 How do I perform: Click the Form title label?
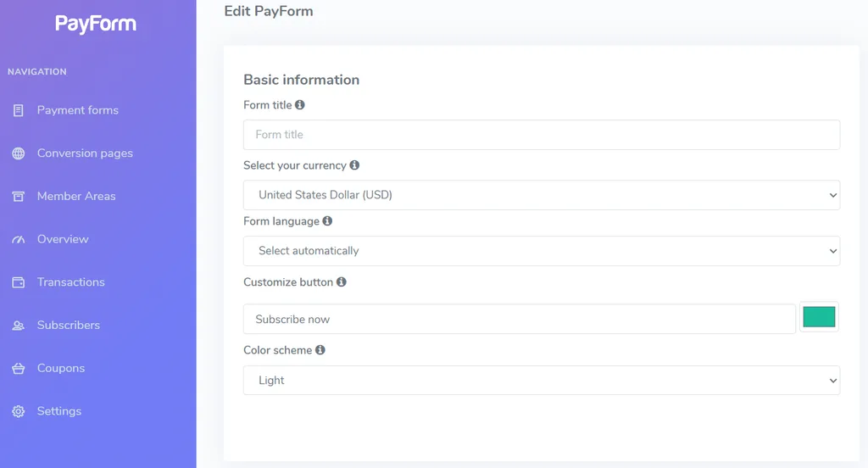[x=267, y=104]
